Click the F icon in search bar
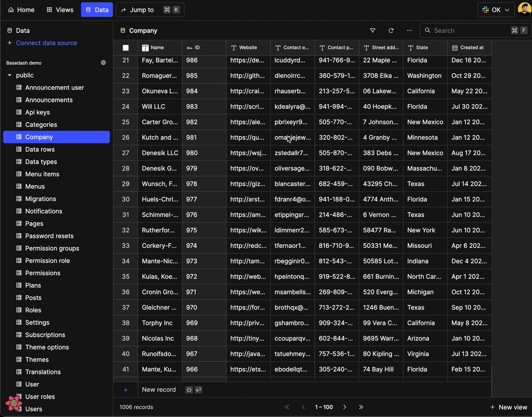 point(524,30)
